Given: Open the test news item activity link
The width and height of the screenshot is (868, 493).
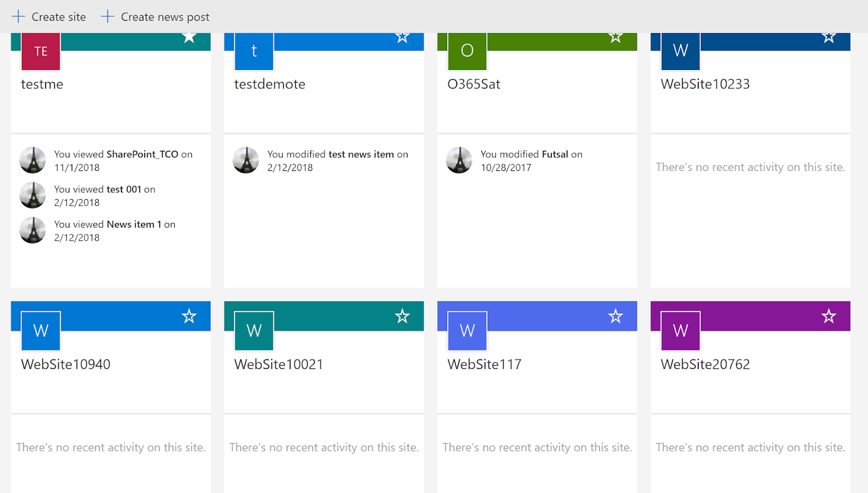Looking at the screenshot, I should [361, 154].
